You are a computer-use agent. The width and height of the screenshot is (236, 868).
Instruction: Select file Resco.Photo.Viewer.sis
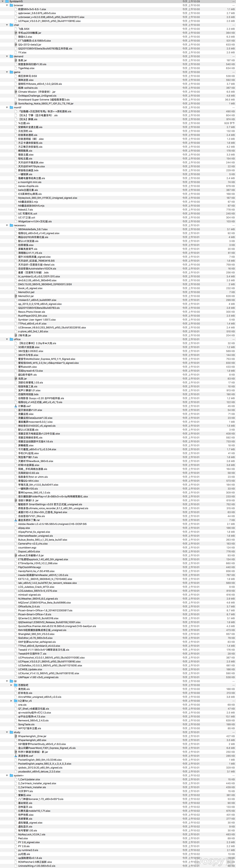(x=32, y=312)
